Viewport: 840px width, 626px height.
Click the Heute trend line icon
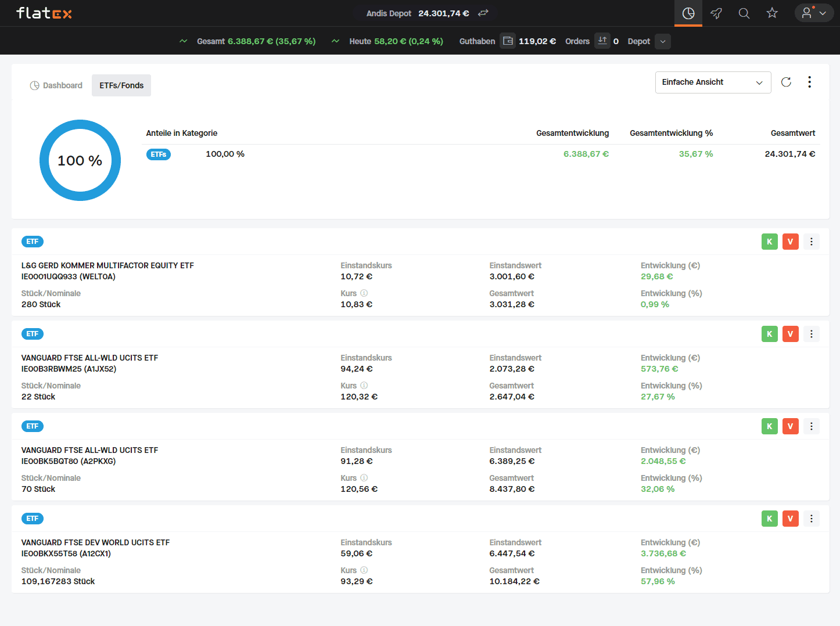336,41
